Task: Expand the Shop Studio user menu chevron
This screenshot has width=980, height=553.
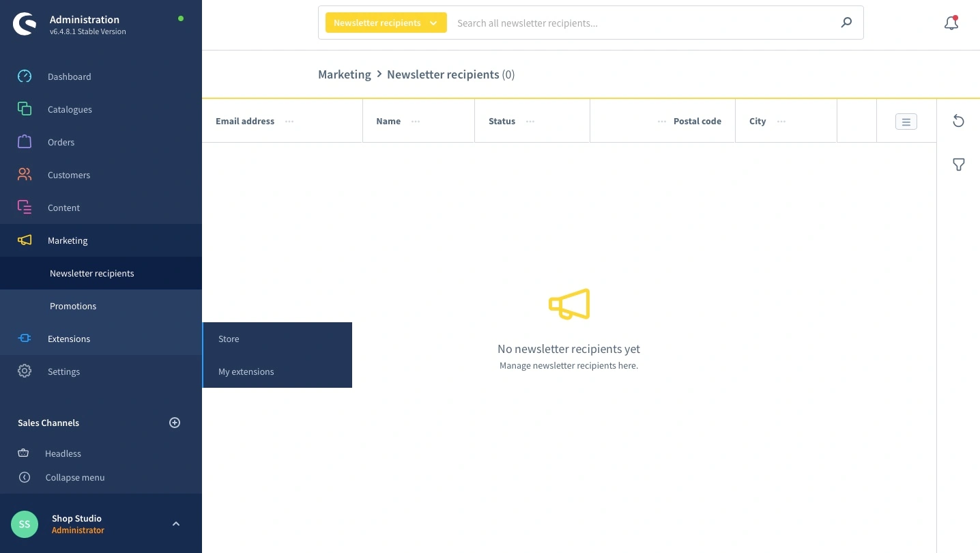Action: tap(175, 524)
